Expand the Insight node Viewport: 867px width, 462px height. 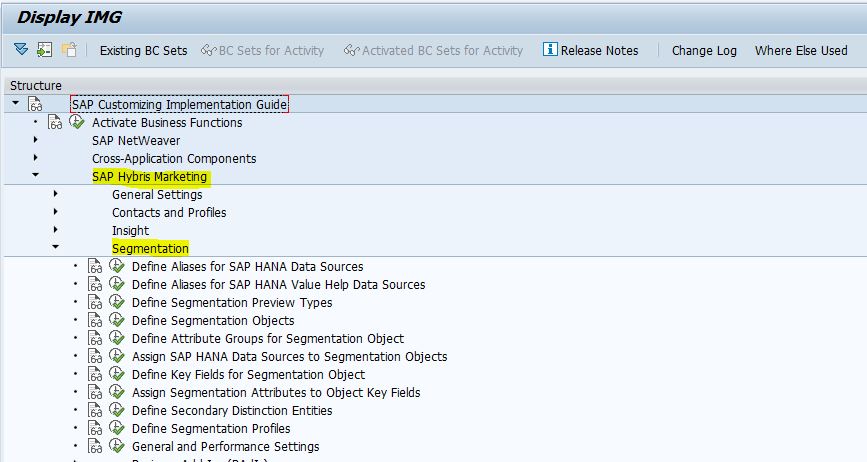(56, 229)
